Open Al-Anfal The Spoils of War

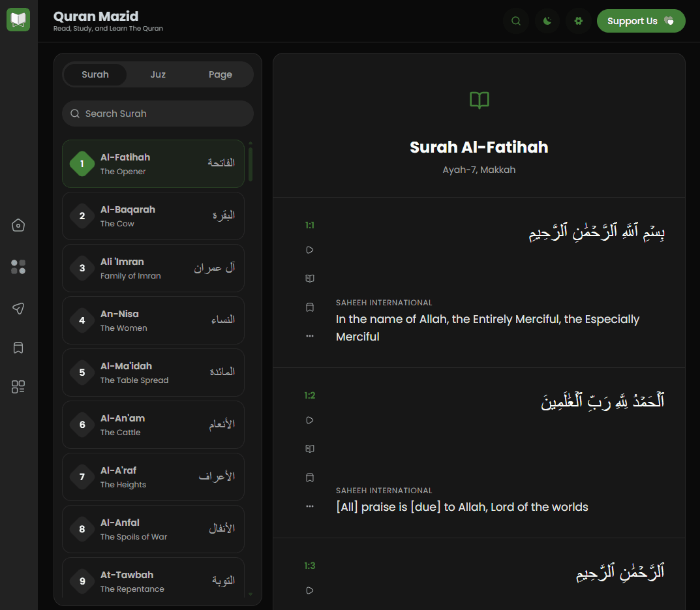(x=153, y=529)
